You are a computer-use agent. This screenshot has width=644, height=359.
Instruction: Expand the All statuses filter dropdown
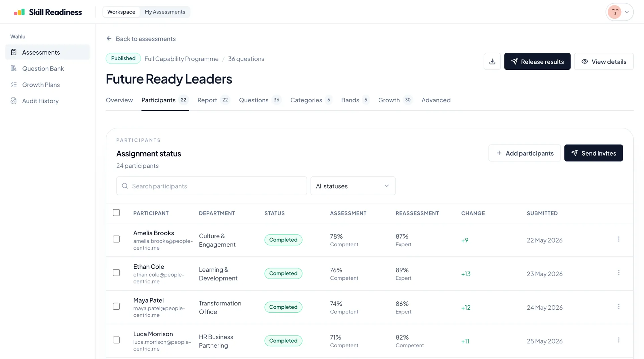[x=353, y=186]
